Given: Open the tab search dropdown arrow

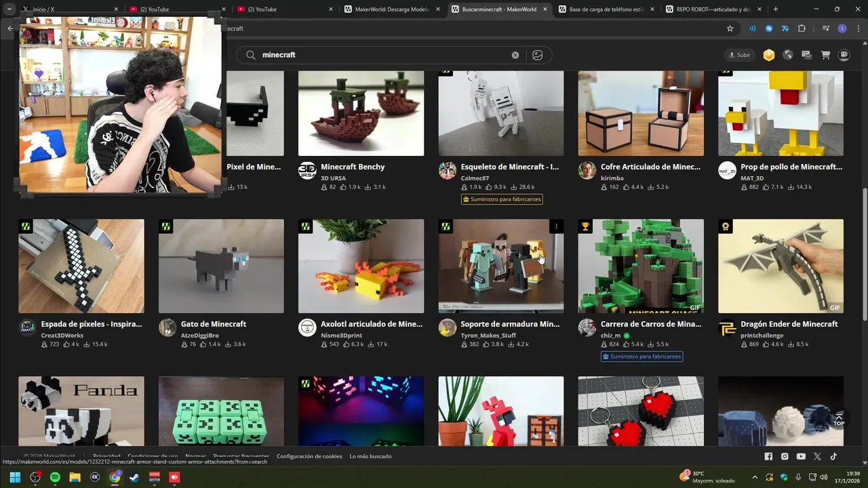Looking at the screenshot, I should [9, 9].
